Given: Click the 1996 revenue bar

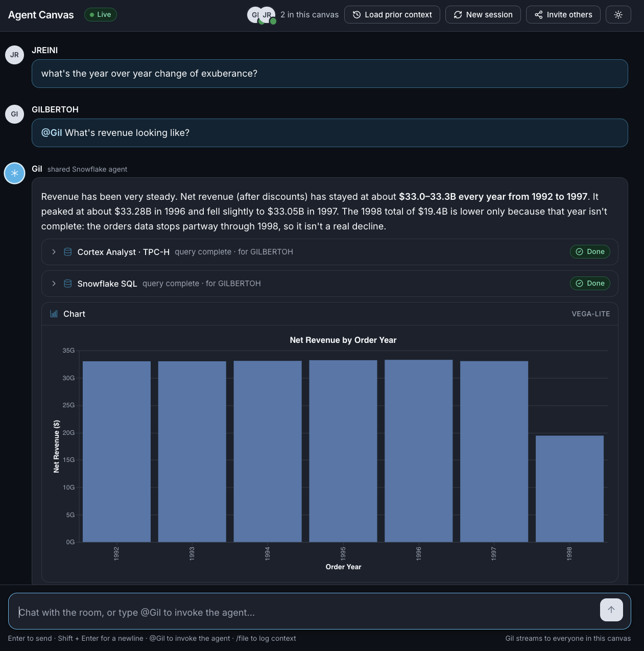Looking at the screenshot, I should point(419,451).
